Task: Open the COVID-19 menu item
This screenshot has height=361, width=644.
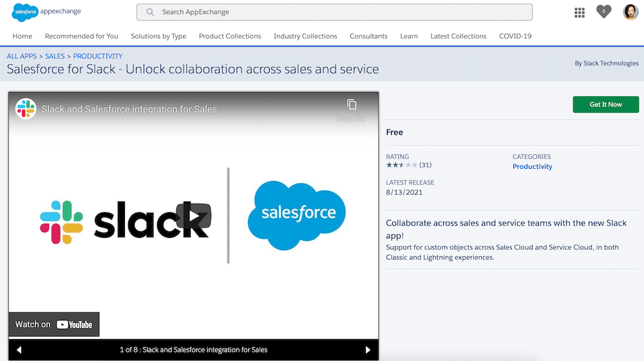Action: pyautogui.click(x=515, y=36)
